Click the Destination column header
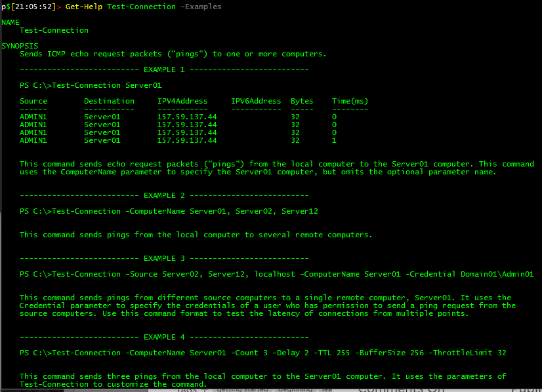The width and height of the screenshot is (542, 392). pyautogui.click(x=109, y=101)
